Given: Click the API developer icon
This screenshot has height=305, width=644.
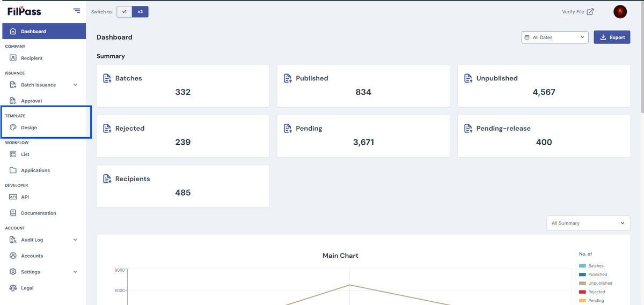Looking at the screenshot, I should coord(13,197).
